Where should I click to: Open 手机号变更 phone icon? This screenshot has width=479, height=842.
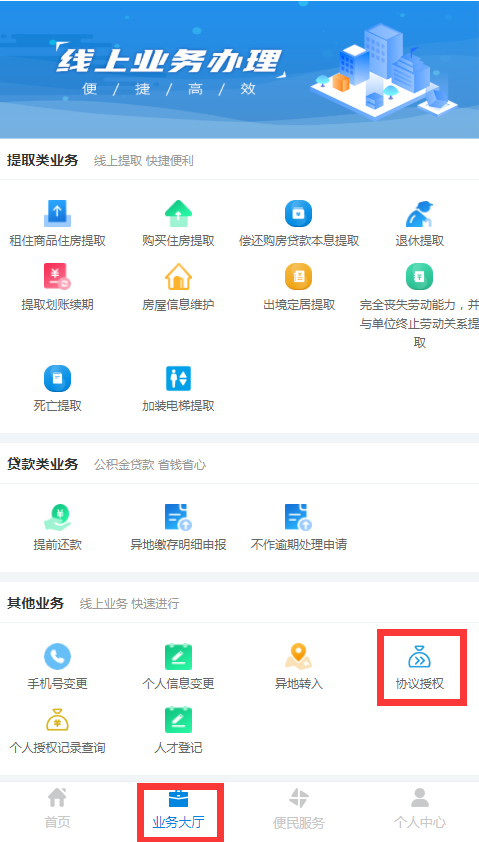click(57, 656)
